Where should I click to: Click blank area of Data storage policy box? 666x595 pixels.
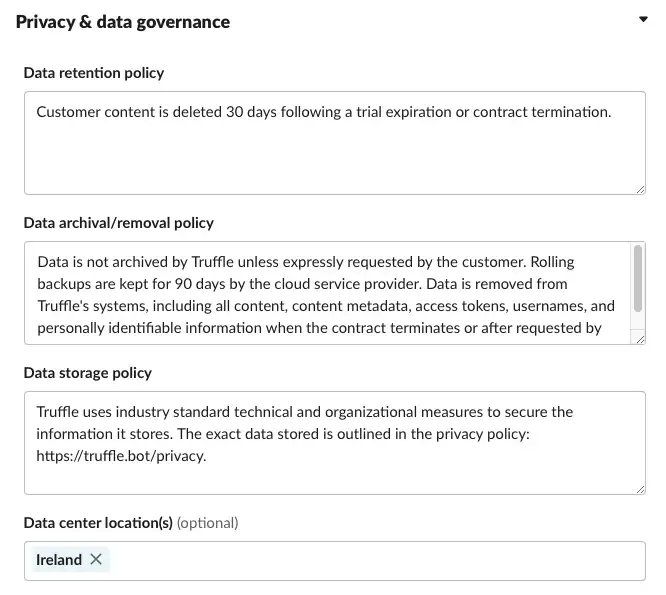coord(335,478)
